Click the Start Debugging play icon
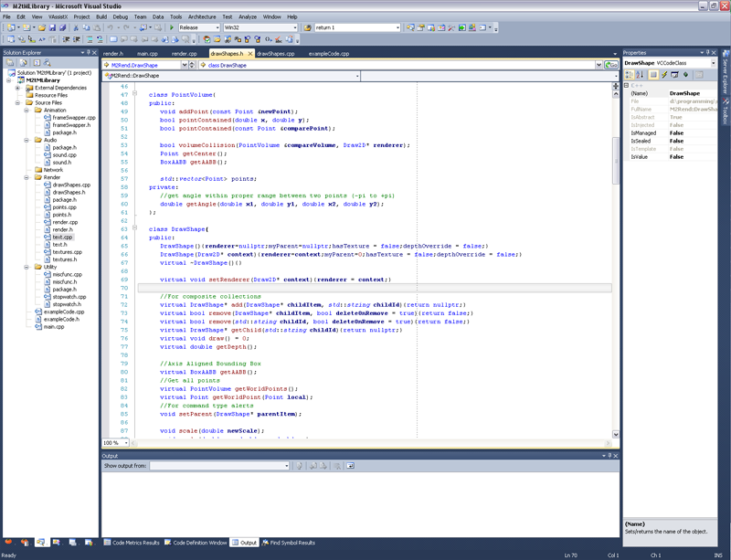 click(x=172, y=27)
